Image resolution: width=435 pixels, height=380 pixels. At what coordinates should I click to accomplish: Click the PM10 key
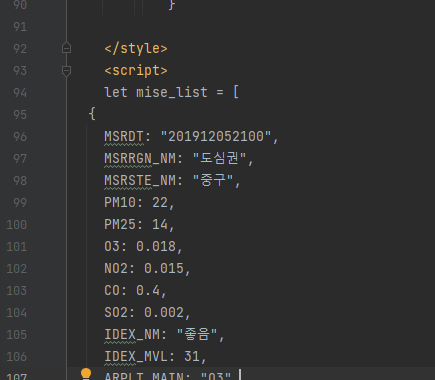(120, 203)
